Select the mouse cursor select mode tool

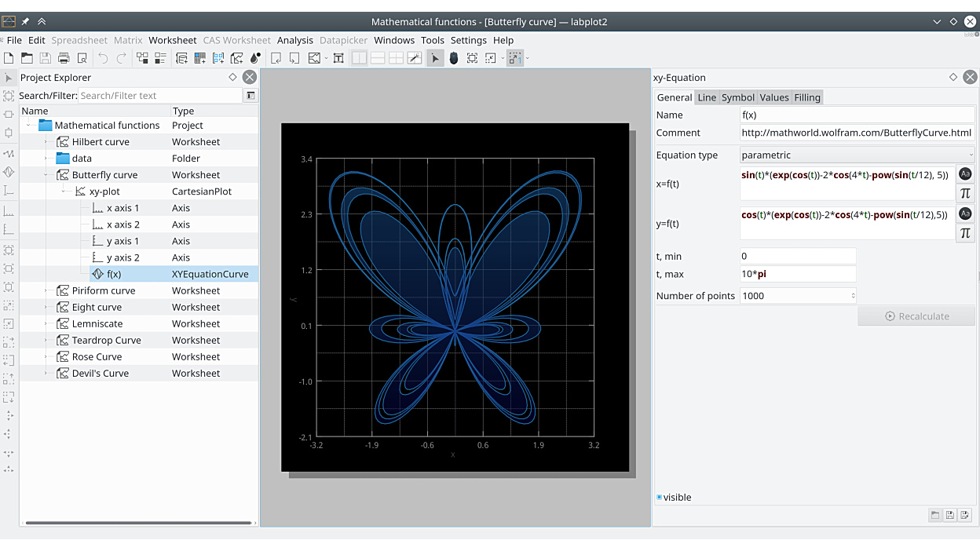pos(435,58)
